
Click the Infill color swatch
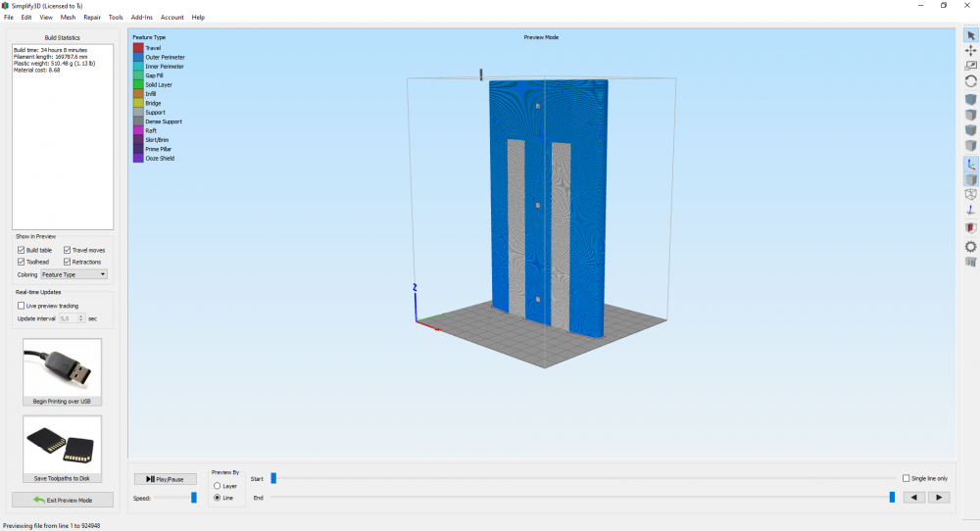click(138, 94)
